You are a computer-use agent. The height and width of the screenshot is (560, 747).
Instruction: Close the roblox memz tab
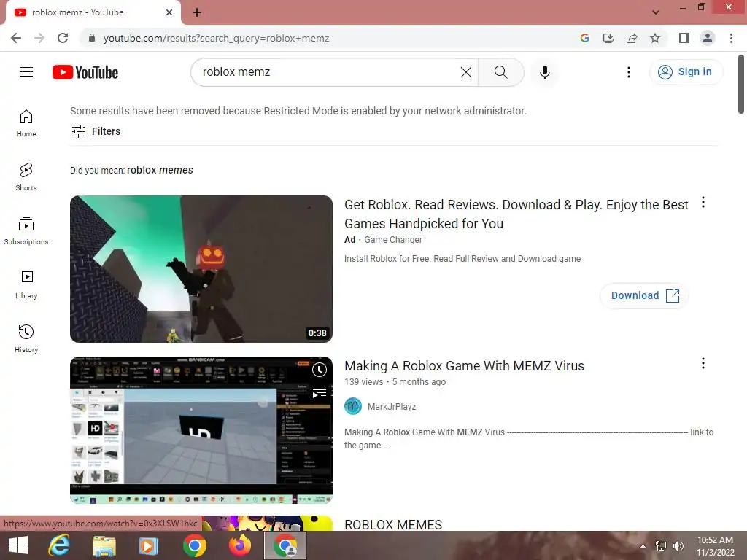coord(169,12)
